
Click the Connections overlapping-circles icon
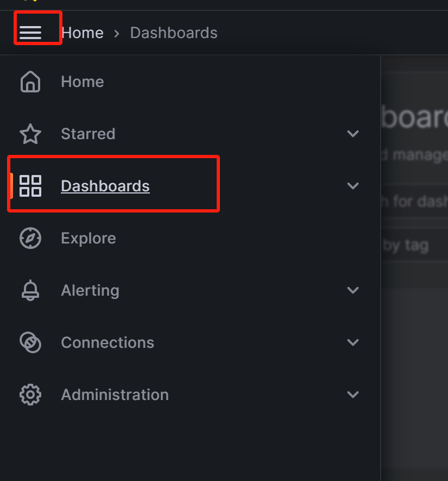[30, 342]
